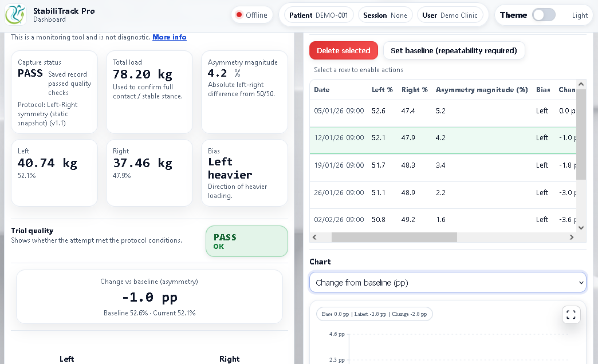Click the Patient DEMO-001 pill
The height and width of the screenshot is (364, 598).
[318, 15]
